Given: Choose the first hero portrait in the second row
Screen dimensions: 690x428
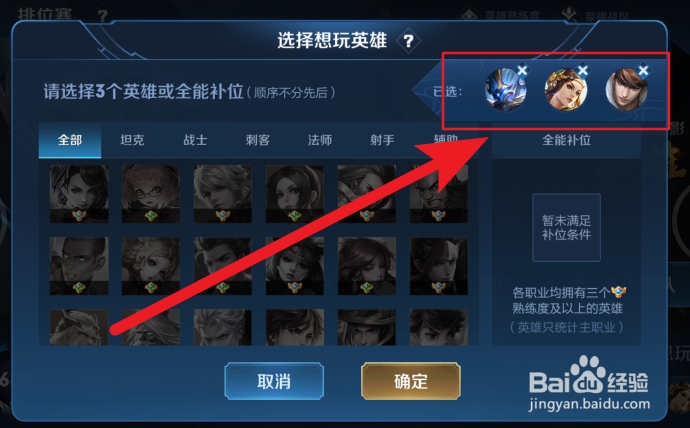Looking at the screenshot, I should 79,266.
